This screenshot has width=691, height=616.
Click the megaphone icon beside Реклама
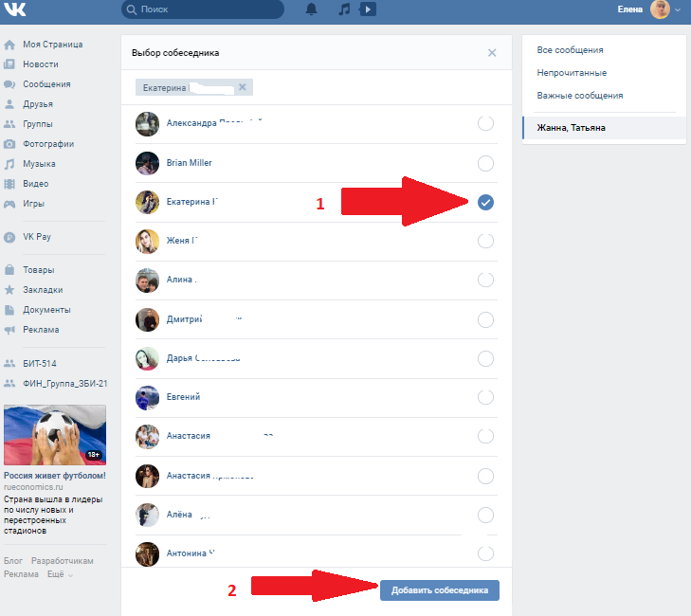tap(9, 330)
